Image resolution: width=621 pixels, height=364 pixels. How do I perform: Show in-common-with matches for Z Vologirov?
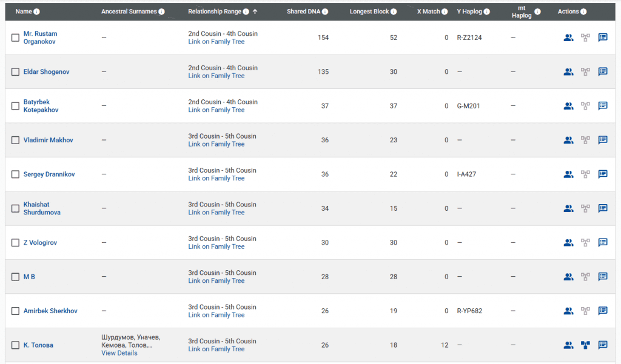click(568, 243)
